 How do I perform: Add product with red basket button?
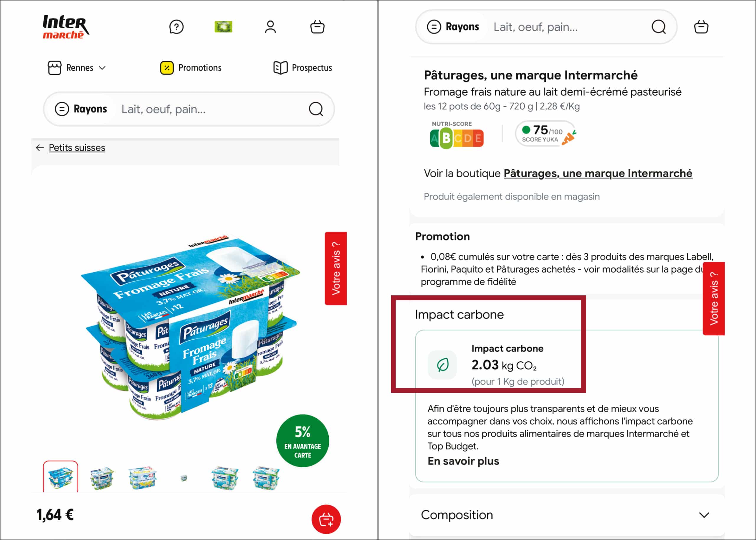[x=326, y=519]
